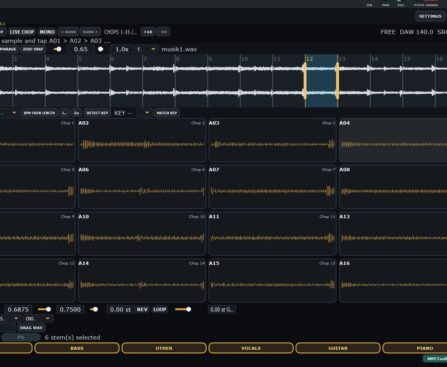Click DETECT KEY button
The height and width of the screenshot is (367, 447).
click(x=97, y=113)
